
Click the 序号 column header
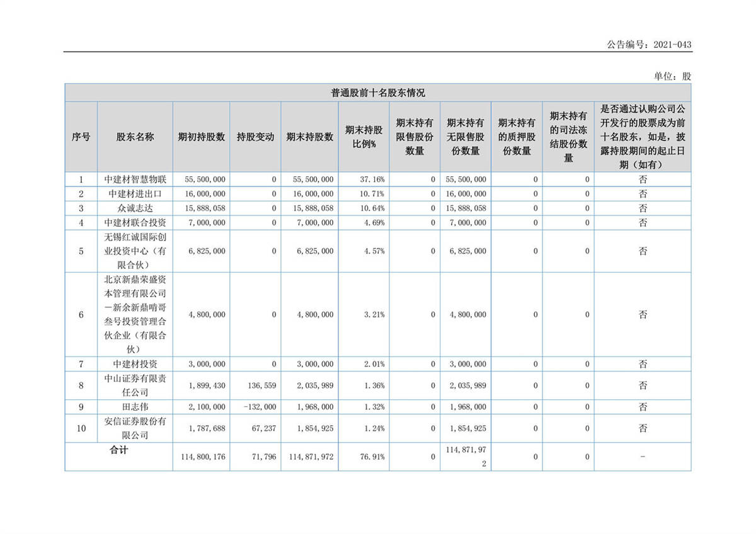click(81, 137)
